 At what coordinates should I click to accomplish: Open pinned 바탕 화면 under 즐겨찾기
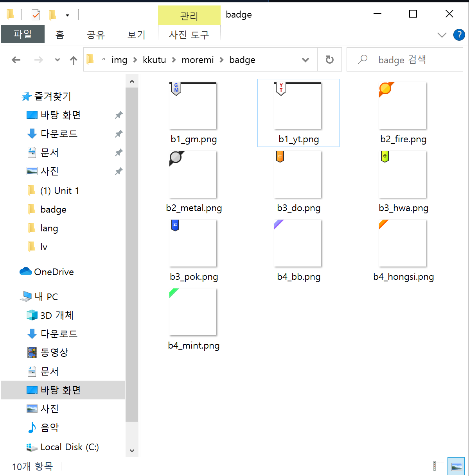54,115
